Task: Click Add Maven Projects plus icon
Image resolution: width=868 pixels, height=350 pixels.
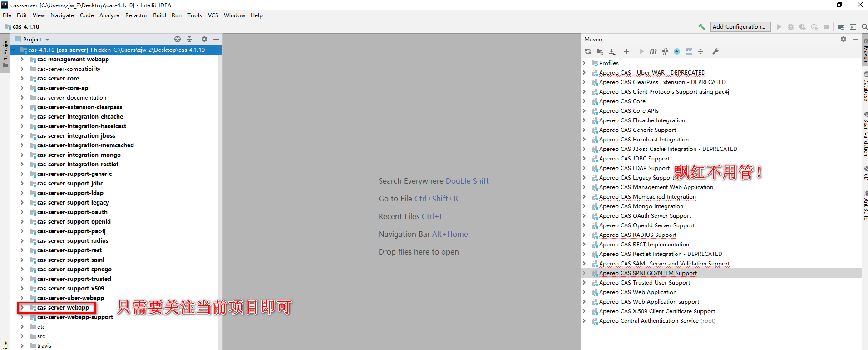Action: [626, 51]
